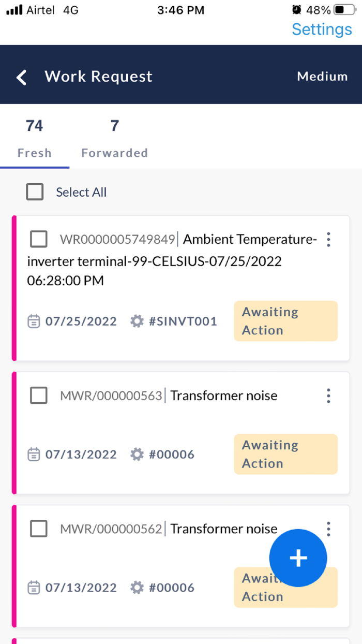The width and height of the screenshot is (362, 644).
Task: Check the Select All checkbox
Action: click(35, 192)
